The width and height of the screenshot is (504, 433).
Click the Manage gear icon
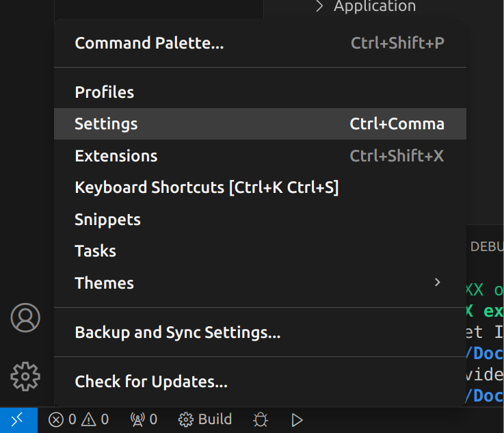(x=25, y=376)
